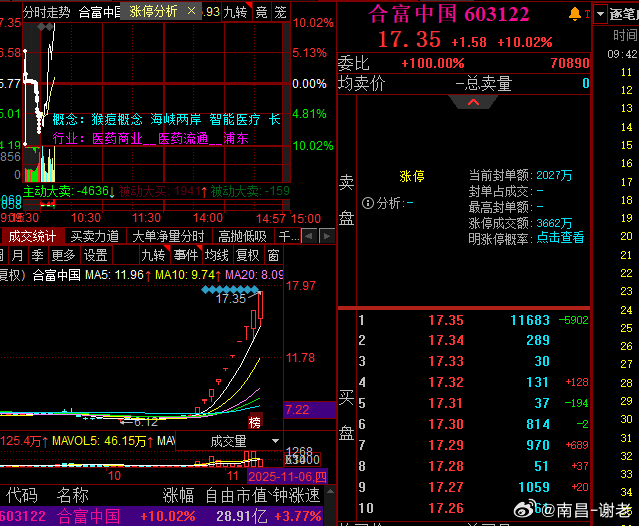This screenshot has height=526, width=639.
Task: Click 委比 value +100.00%
Action: click(x=433, y=63)
